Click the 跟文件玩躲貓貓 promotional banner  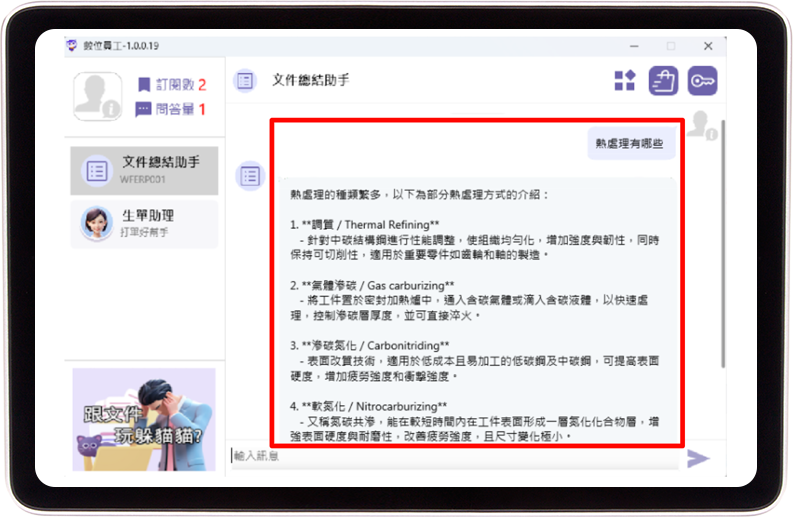pyautogui.click(x=144, y=419)
